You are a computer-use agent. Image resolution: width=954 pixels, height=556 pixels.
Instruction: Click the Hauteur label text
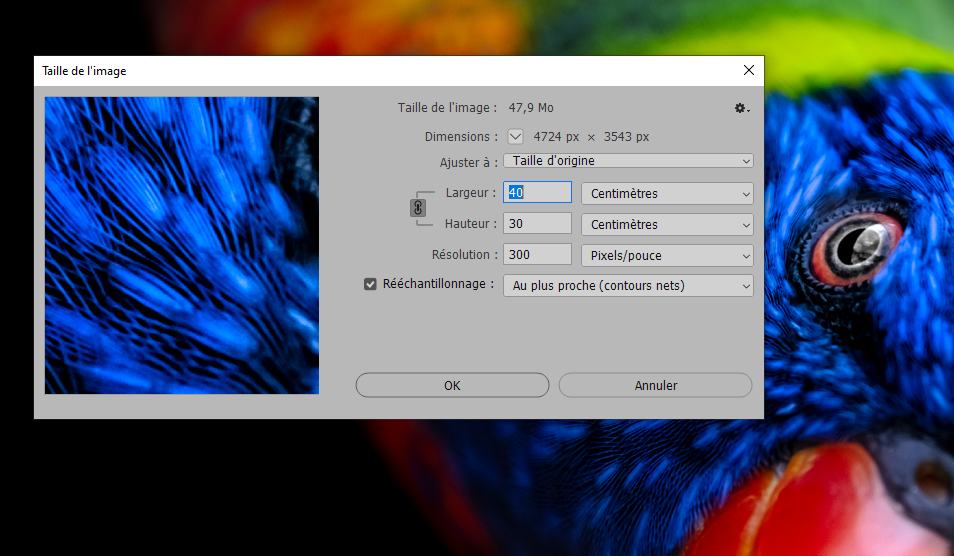pos(470,224)
